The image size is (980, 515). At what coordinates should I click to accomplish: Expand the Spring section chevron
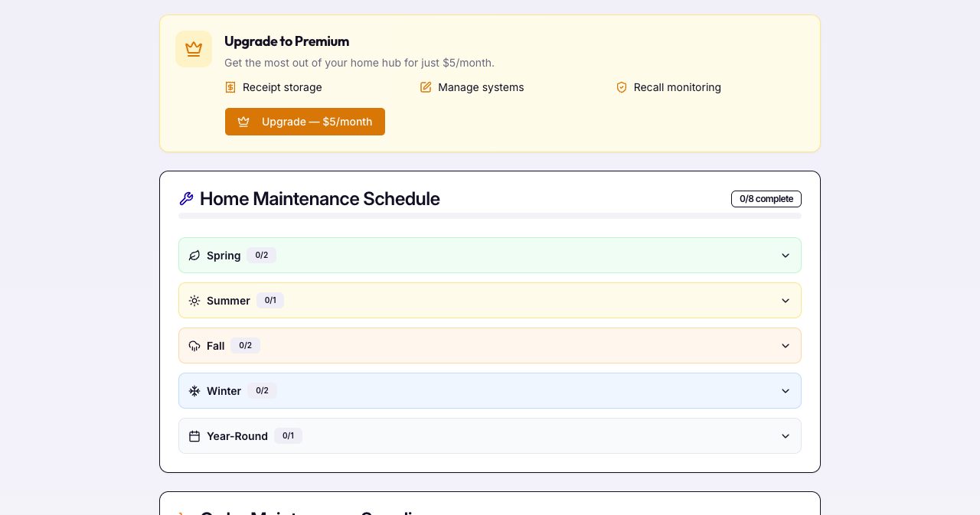coord(786,256)
